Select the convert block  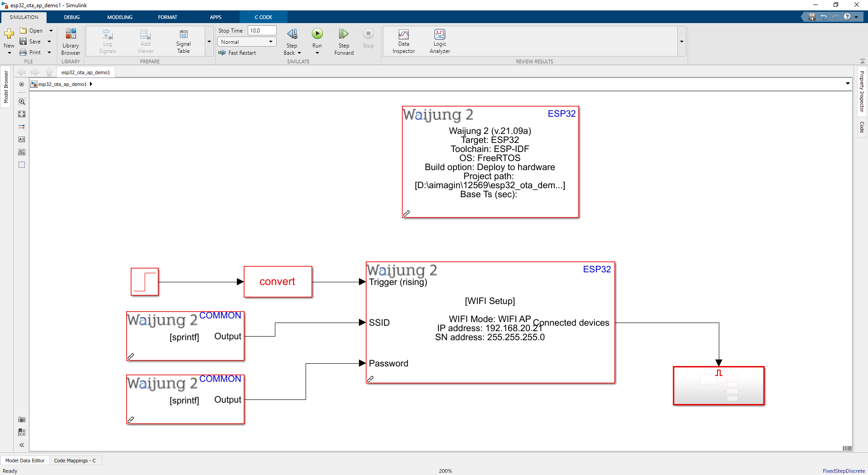(278, 282)
